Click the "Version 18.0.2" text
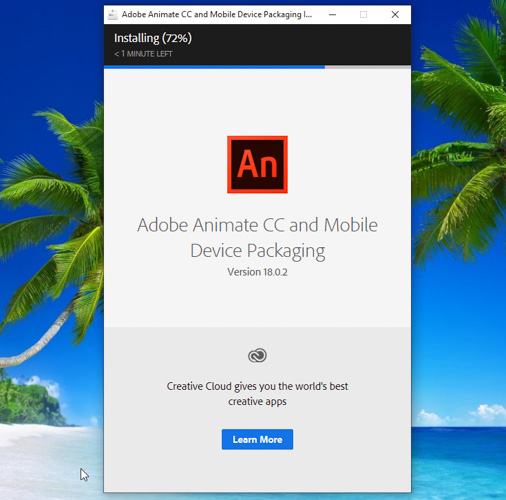506x500 pixels. [x=257, y=272]
